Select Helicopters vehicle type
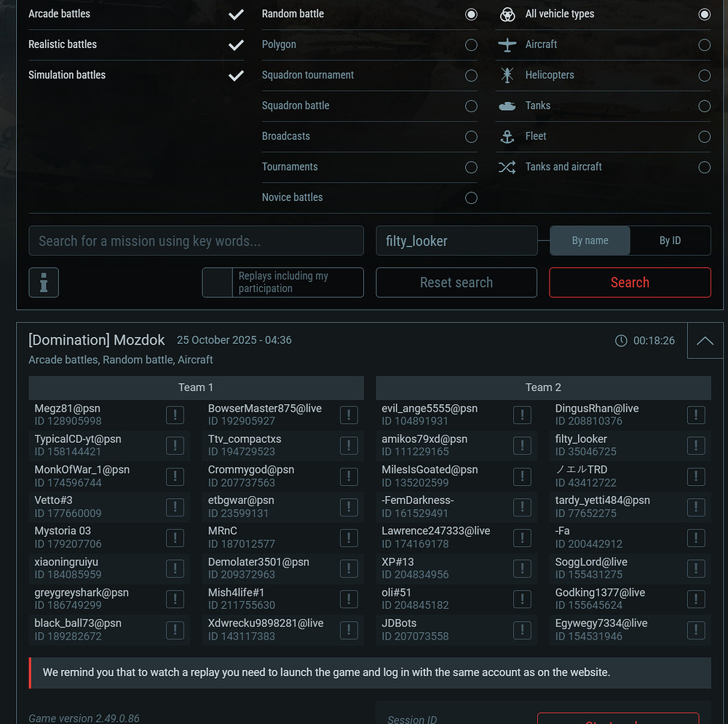 pyautogui.click(x=704, y=75)
